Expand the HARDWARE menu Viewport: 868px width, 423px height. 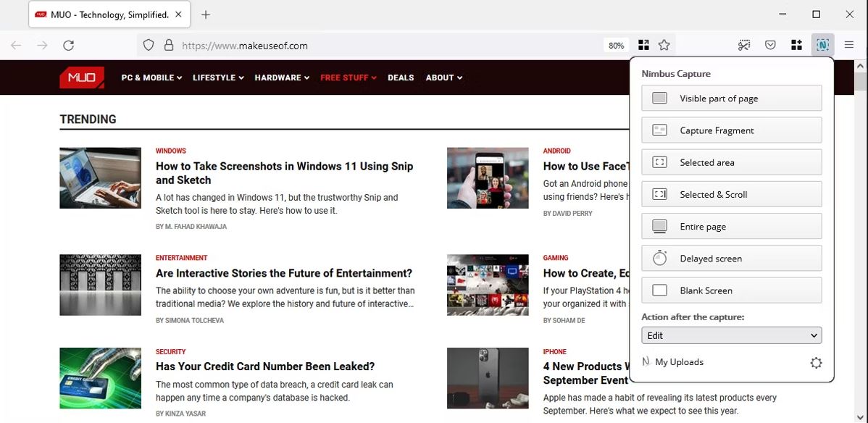coord(282,78)
